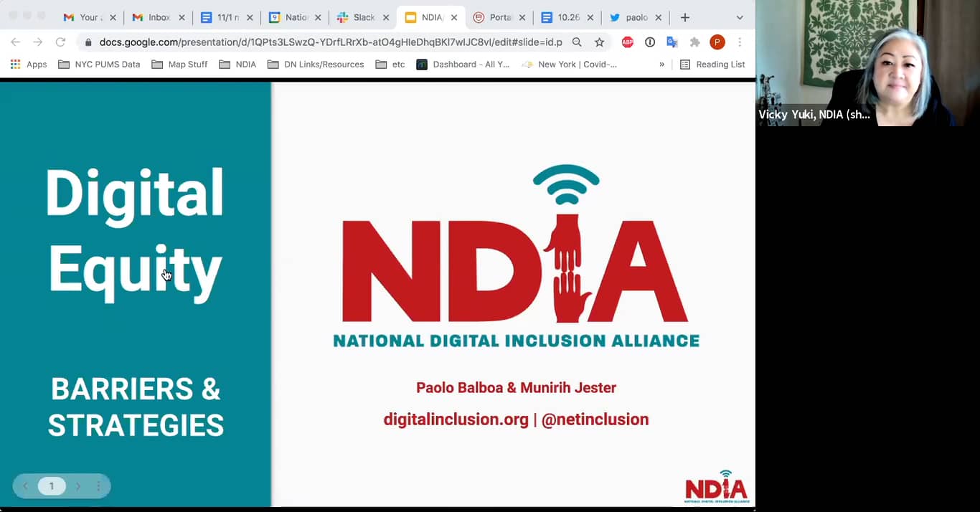Open the 1Password-style circle extension icon
The width and height of the screenshot is (980, 512).
650,42
